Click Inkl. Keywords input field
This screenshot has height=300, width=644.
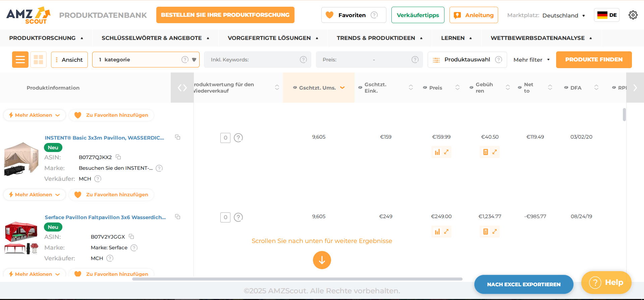[258, 60]
